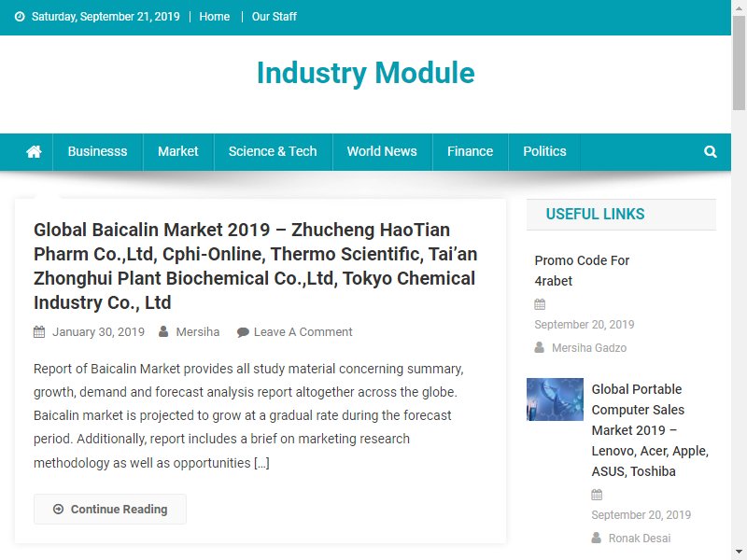The width and height of the screenshot is (747, 560).
Task: Click the person icon beside Mersiha Gadzo
Action: 540,347
